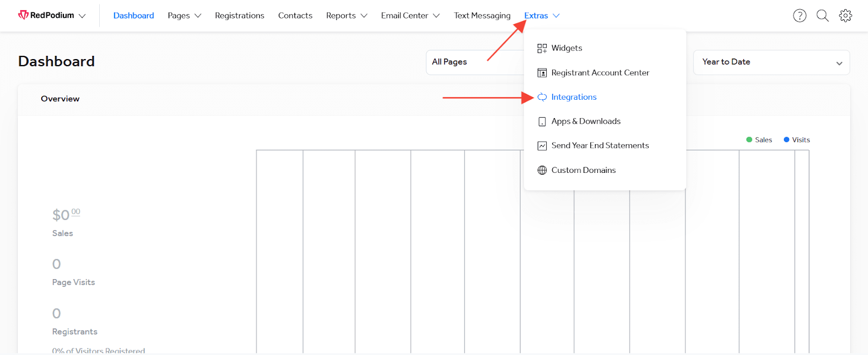Click the $0.00 Sales amount
Screen dimensions: 868x355
click(66, 215)
